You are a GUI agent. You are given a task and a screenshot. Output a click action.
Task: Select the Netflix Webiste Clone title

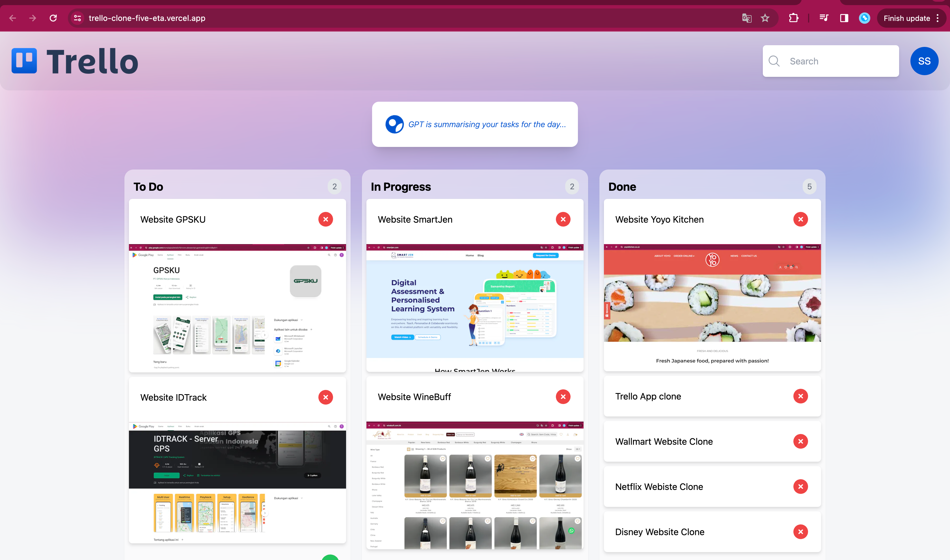coord(659,487)
